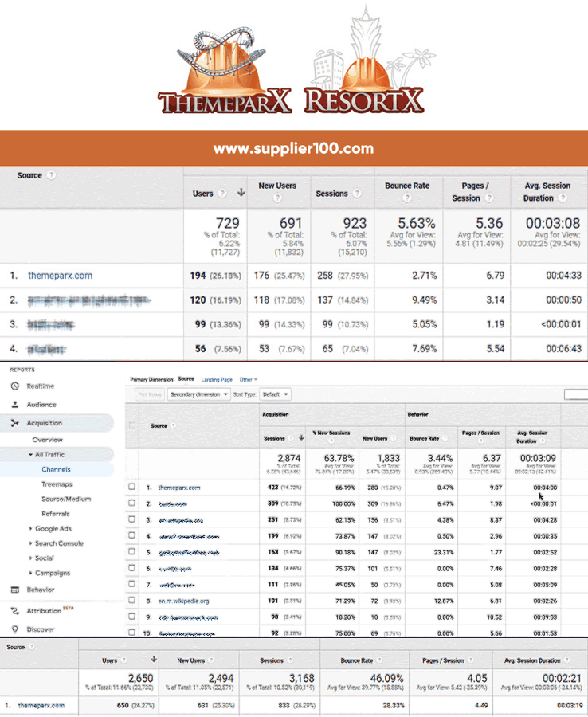The image size is (588, 717).
Task: Click the help icon below % New Sessions
Action: coord(331,441)
